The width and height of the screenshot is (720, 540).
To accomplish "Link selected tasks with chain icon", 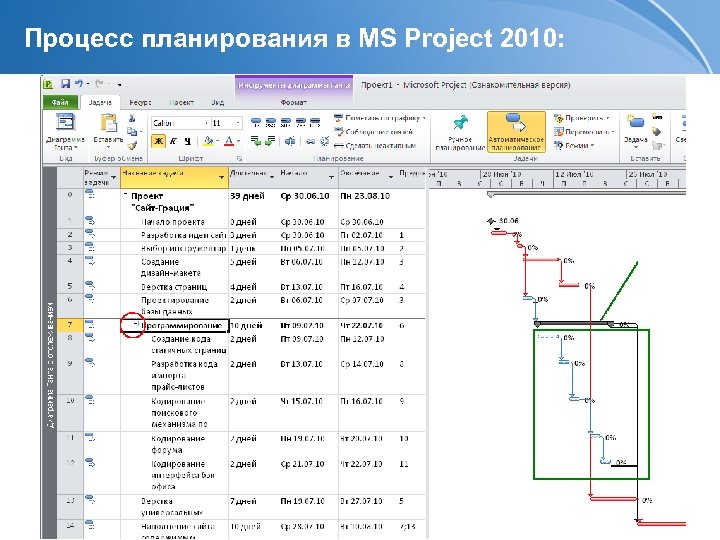I will click(310, 141).
